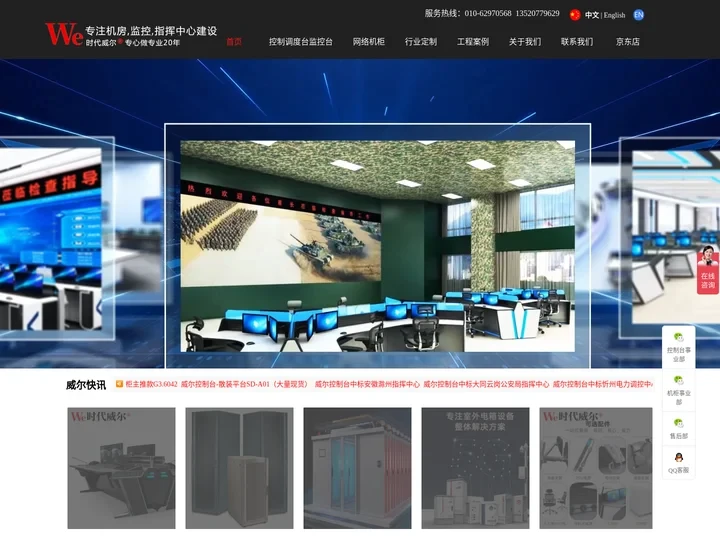
Task: Open news about 大同云岗公安局指挥中心
Action: (x=486, y=384)
